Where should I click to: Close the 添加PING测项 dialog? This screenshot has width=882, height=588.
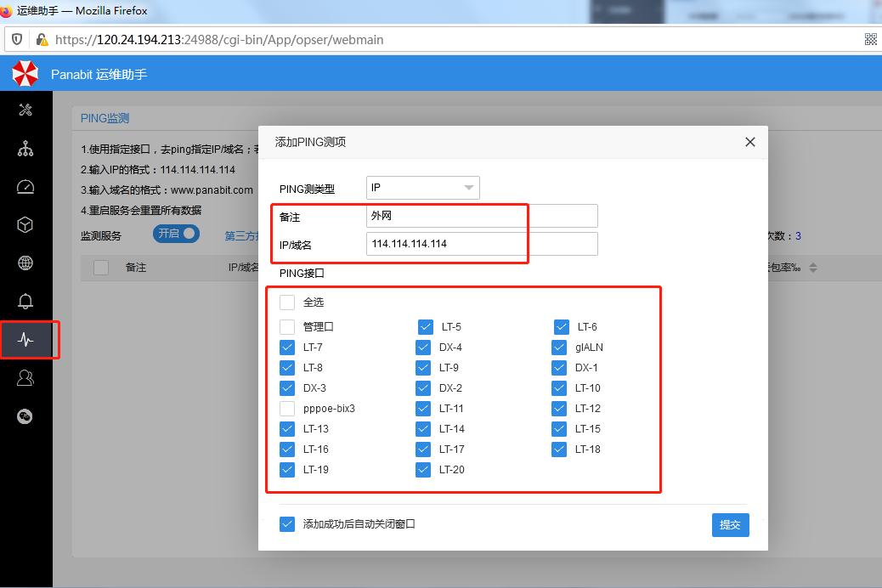tap(749, 142)
